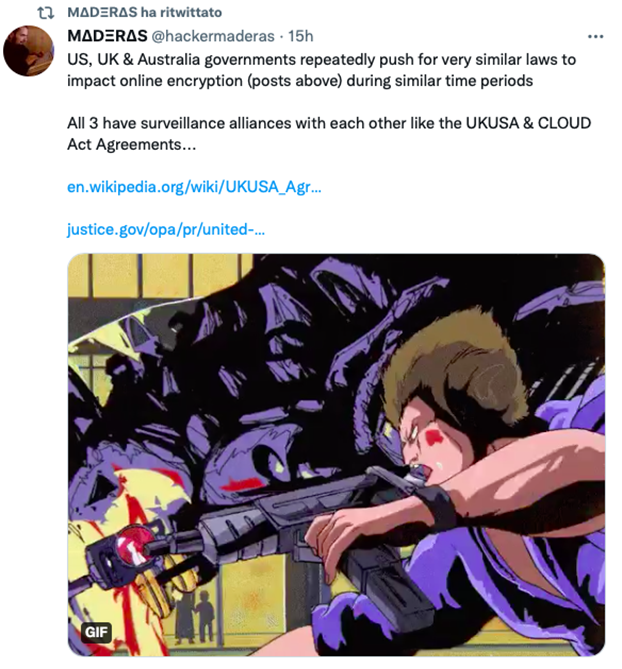622x669 pixels.
Task: Click the bold MADERAS display name
Action: [x=108, y=36]
